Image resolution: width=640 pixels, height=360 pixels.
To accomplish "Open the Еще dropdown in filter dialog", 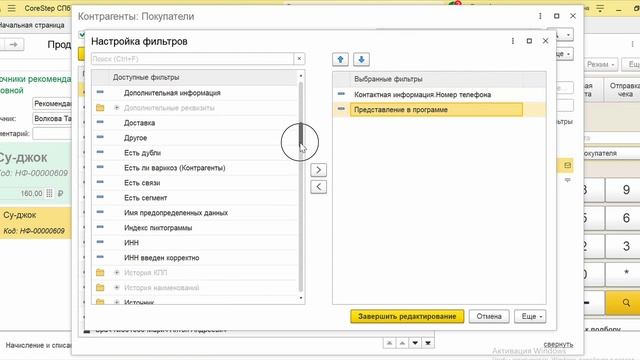I will (x=530, y=316).
